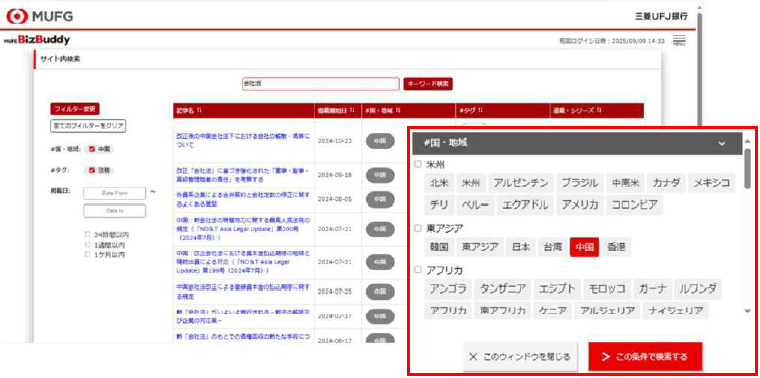Screen dimensions: 760x378
Task: Clear filters with 全てのフィルターをクリア
Action: point(88,126)
